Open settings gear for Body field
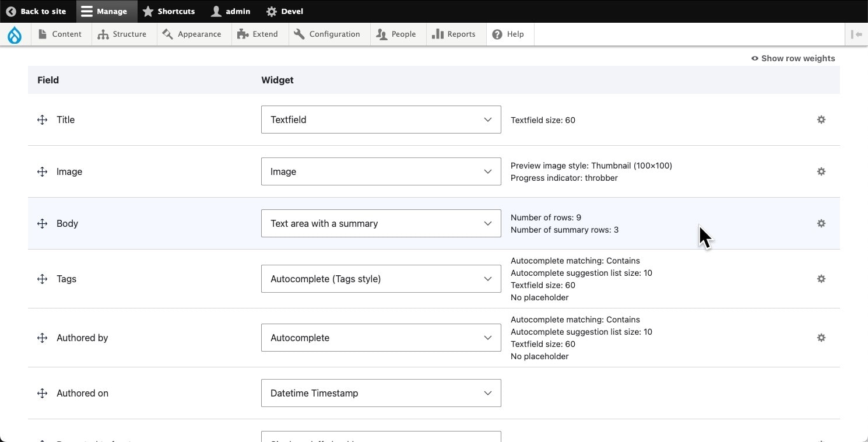This screenshot has width=868, height=442. tap(821, 223)
